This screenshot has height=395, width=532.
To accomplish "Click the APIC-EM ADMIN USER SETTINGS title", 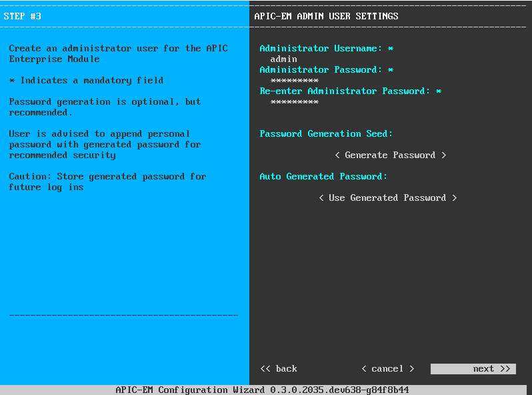I will point(326,16).
